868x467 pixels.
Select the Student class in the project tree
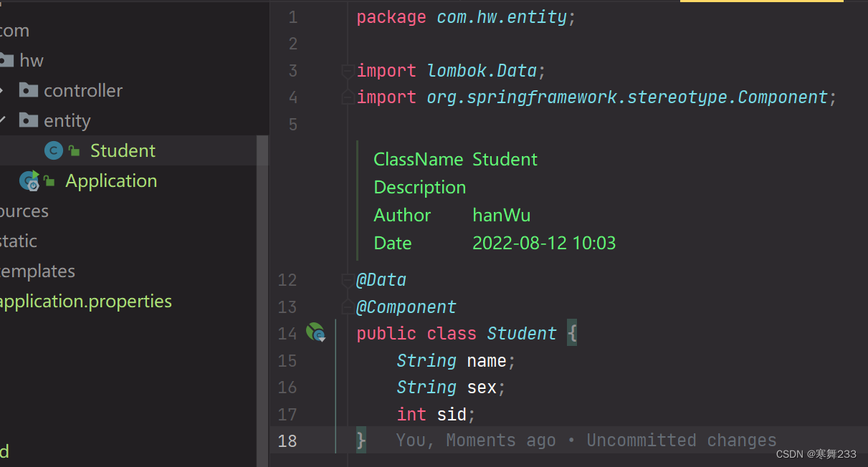tap(122, 150)
